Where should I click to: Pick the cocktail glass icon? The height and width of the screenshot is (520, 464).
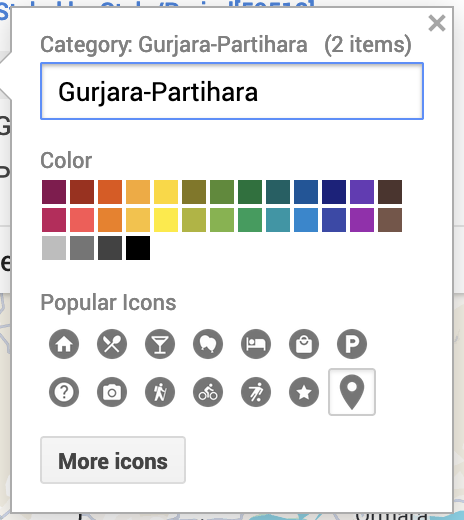160,344
